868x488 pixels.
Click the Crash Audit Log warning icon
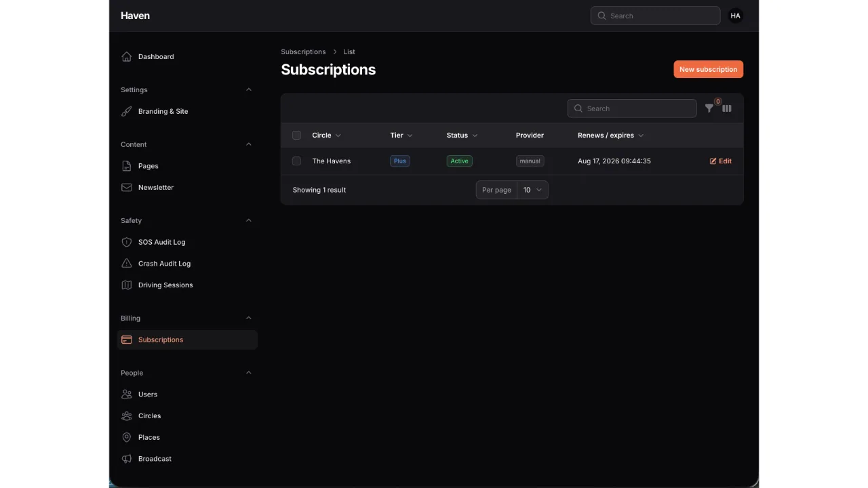[126, 264]
